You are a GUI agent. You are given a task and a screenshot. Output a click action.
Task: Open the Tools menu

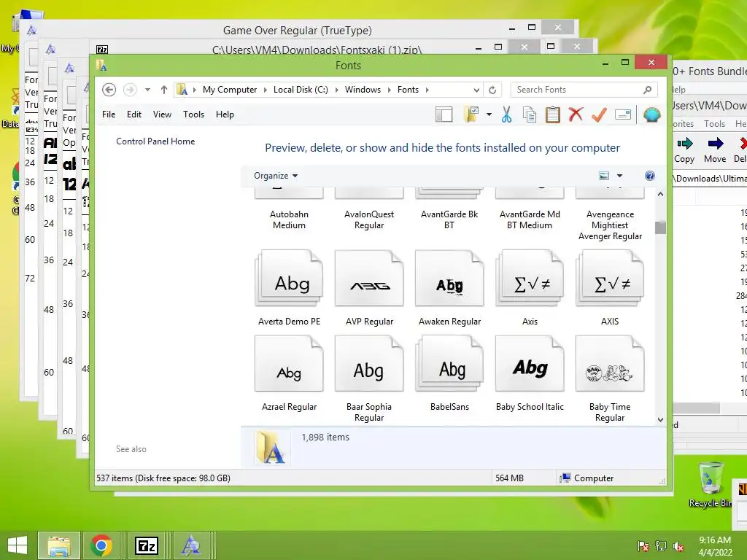tap(193, 114)
